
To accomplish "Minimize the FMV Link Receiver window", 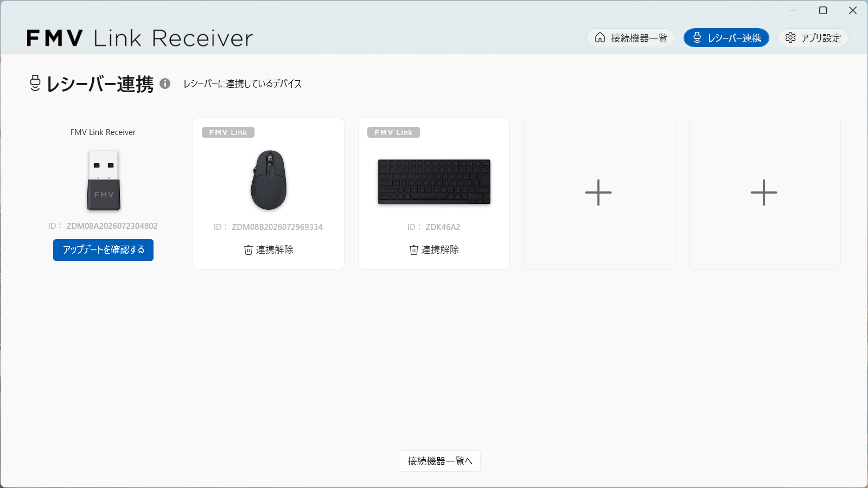I will click(x=793, y=10).
